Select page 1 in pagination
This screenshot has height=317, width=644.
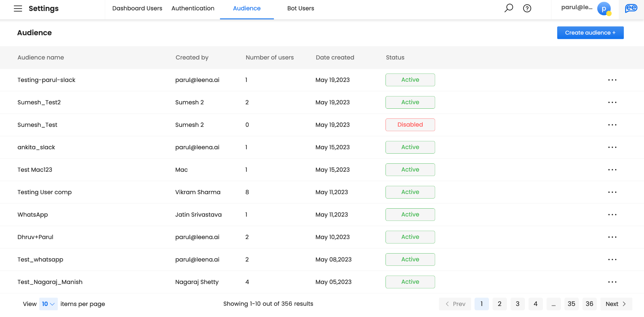pyautogui.click(x=481, y=304)
